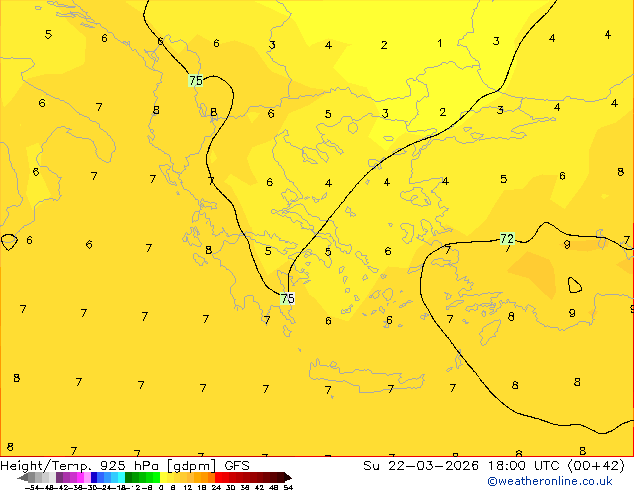Pick the cyan segment of the color scale
This screenshot has height=490, width=634.
[x=118, y=477]
